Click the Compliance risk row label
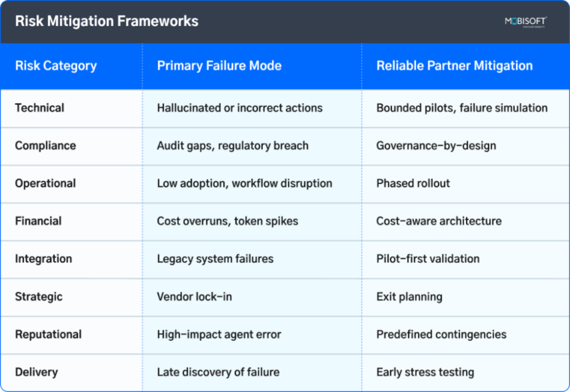The image size is (570, 392). [x=46, y=146]
